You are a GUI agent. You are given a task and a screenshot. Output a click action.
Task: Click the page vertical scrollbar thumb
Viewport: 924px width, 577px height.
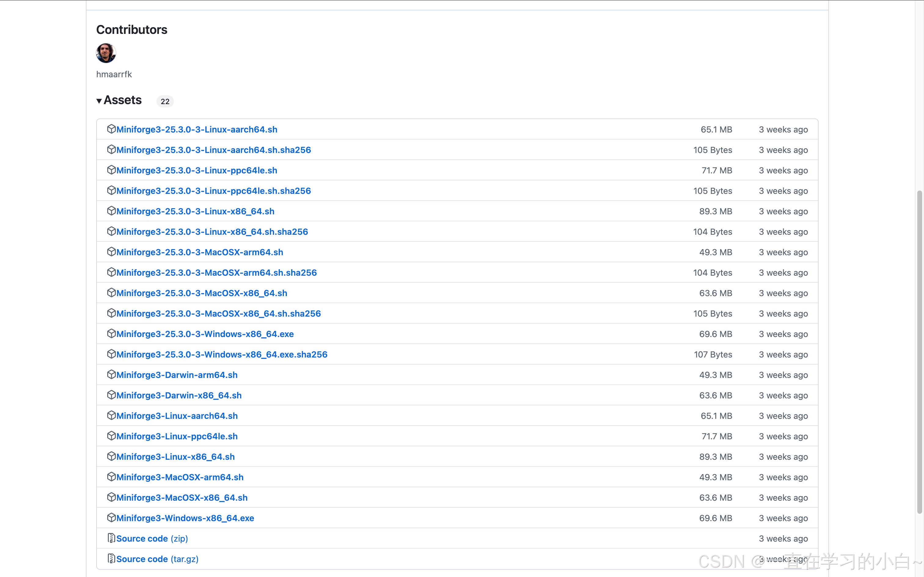[x=919, y=351]
